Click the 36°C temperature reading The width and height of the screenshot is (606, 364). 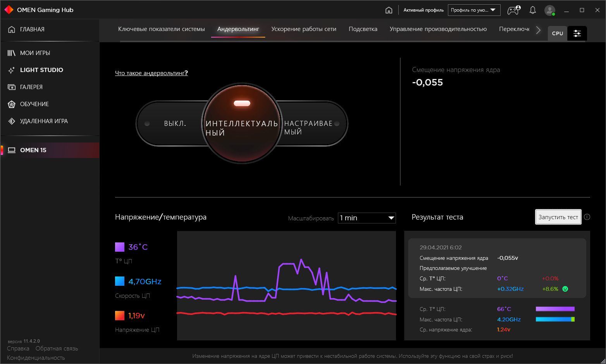point(138,247)
